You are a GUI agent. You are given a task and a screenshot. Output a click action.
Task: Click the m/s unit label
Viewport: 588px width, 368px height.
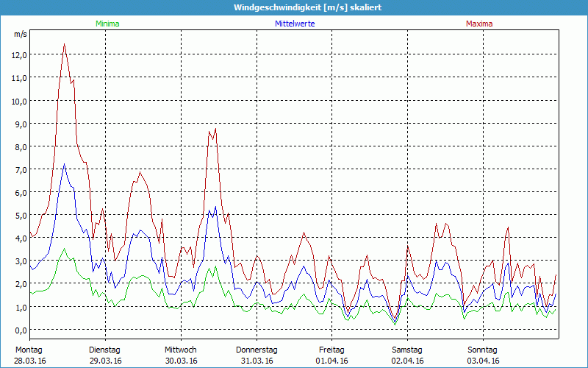click(21, 34)
